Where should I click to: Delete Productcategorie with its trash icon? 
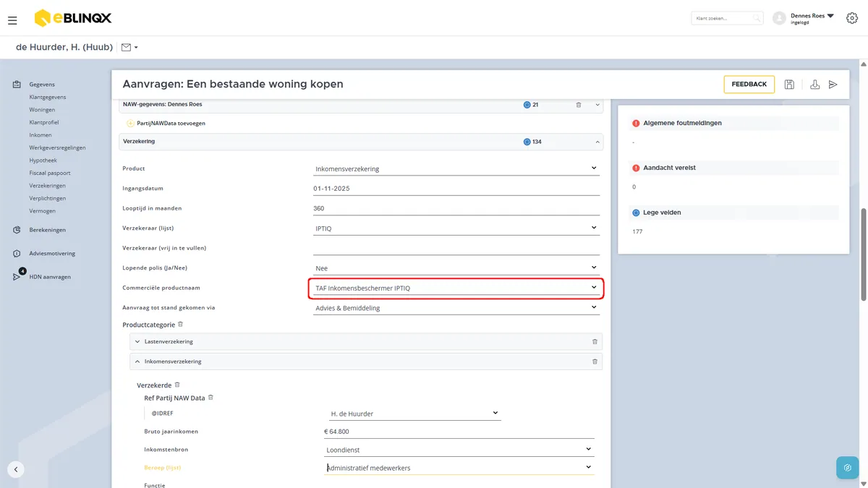tap(181, 325)
